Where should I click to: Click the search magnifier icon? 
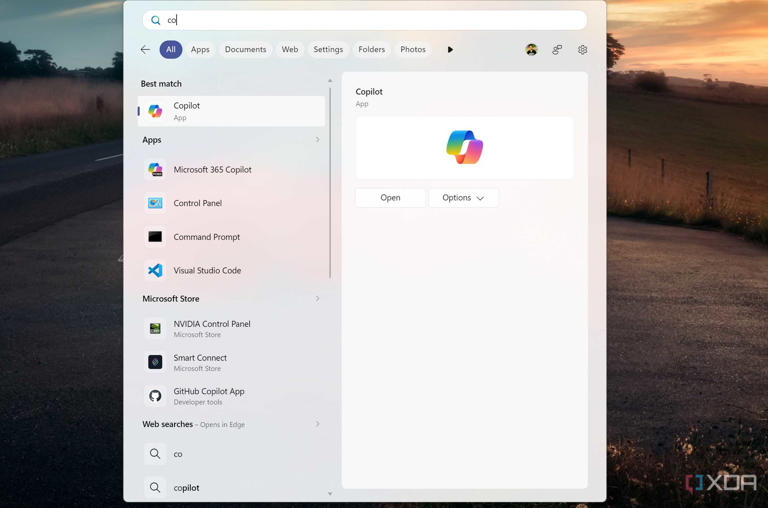[x=155, y=20]
